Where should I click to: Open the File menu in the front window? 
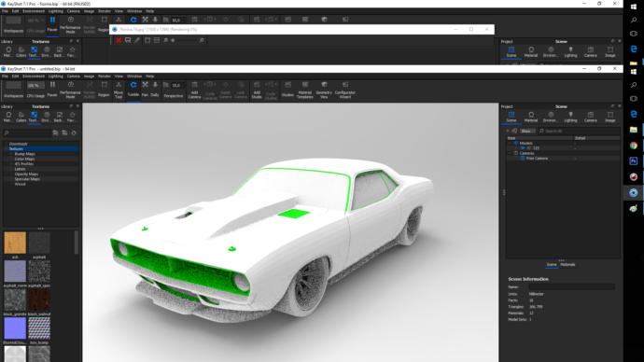(5, 77)
